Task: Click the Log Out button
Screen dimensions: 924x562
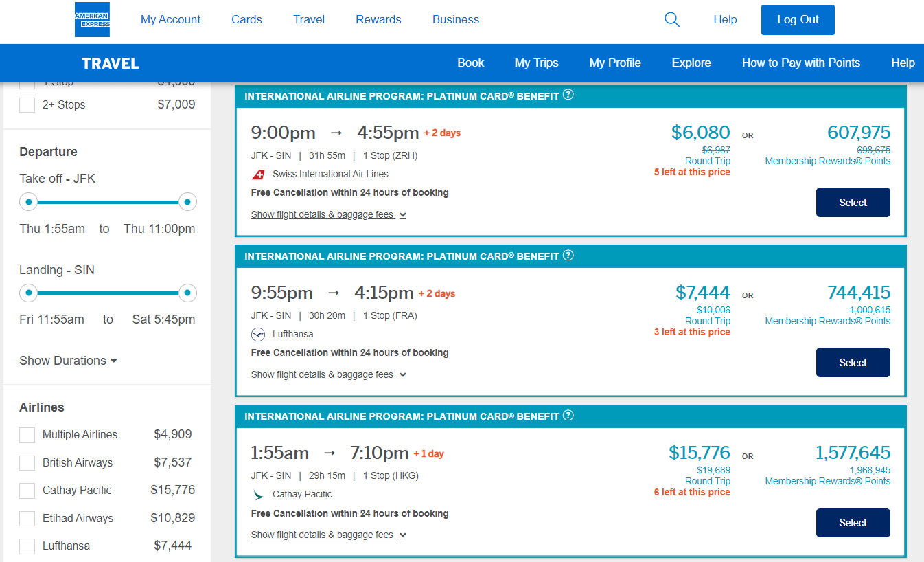Action: [x=798, y=20]
